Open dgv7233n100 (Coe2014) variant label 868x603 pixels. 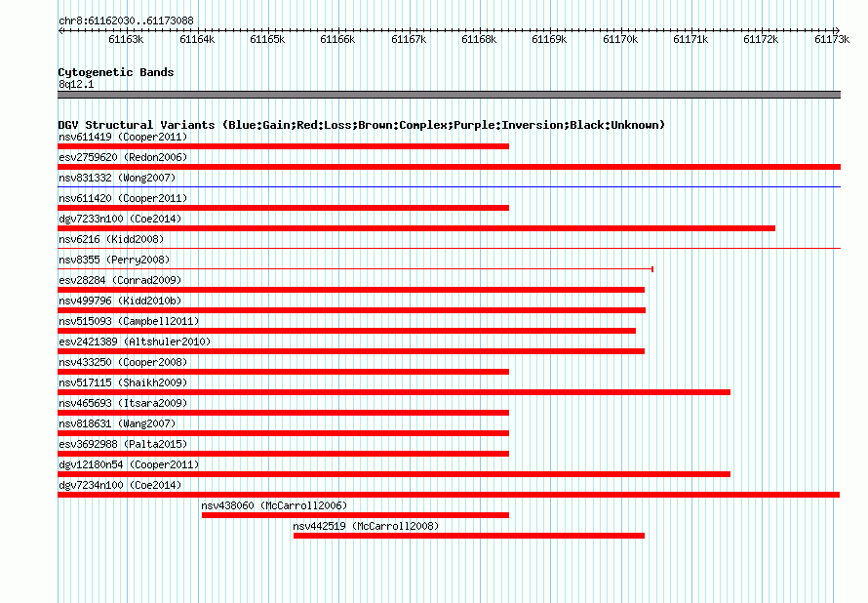pyautogui.click(x=120, y=219)
